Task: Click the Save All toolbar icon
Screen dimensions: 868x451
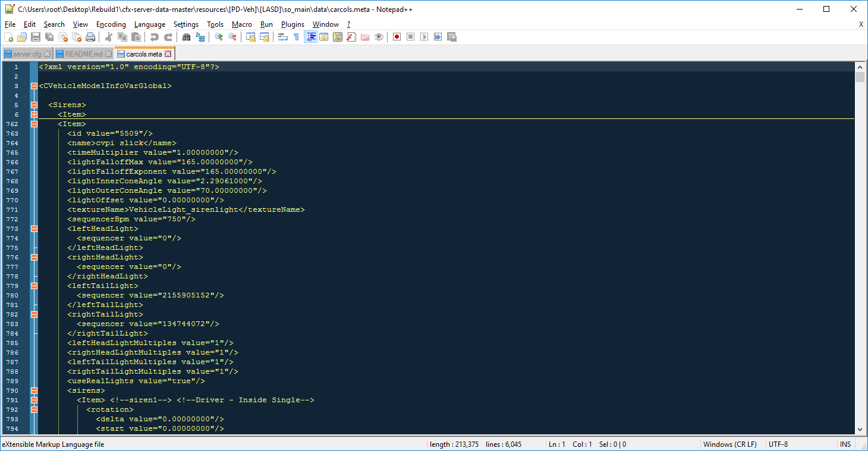Action: point(49,37)
